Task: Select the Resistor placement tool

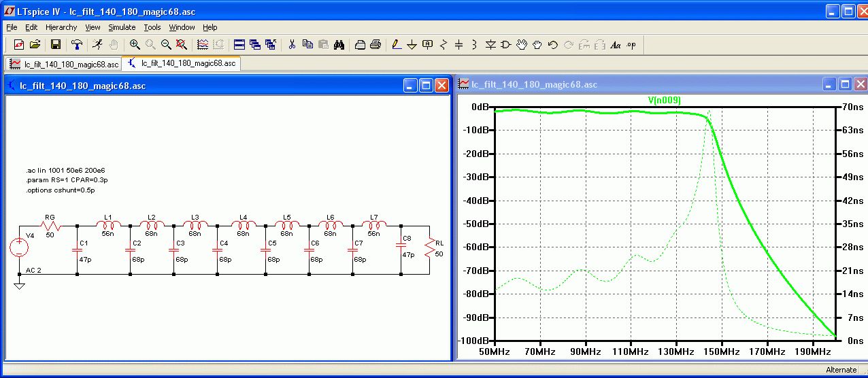Action: click(x=444, y=45)
